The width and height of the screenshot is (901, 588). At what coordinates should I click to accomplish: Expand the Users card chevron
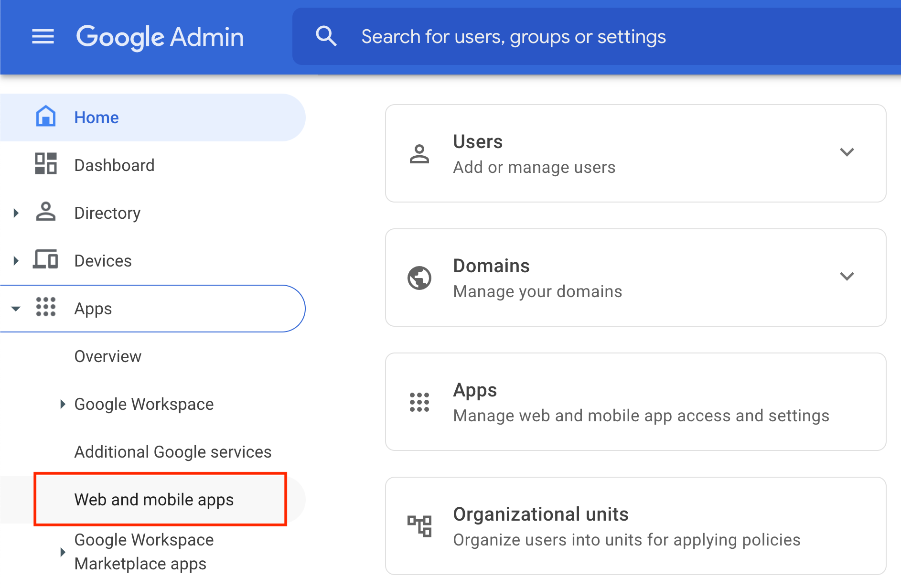coord(847,152)
